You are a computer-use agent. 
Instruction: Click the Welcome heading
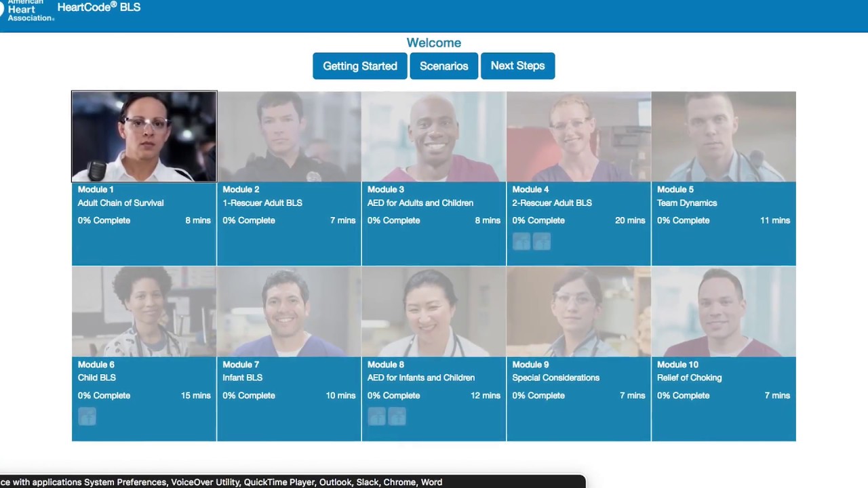click(x=434, y=43)
